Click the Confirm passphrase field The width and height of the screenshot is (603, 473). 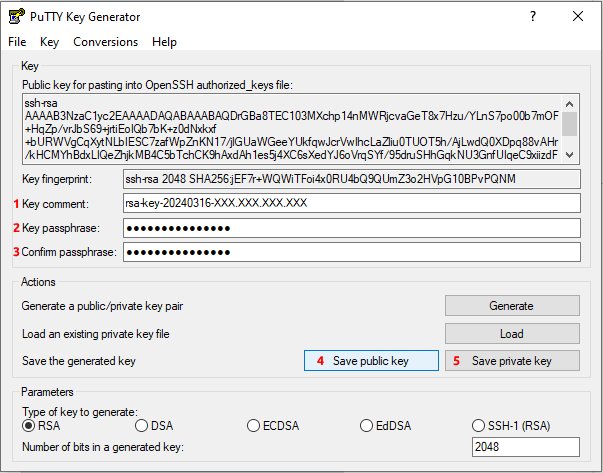[x=351, y=252]
